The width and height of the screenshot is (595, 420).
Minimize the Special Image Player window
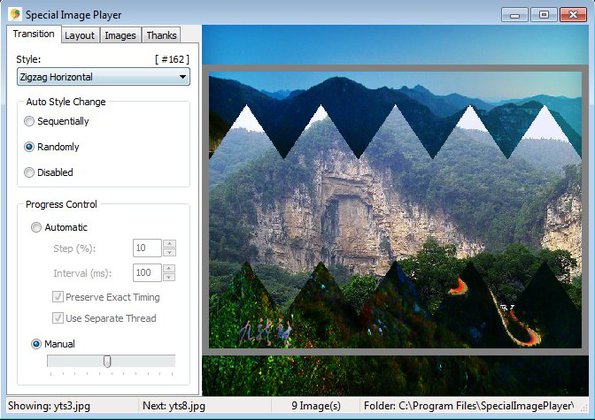[515, 15]
